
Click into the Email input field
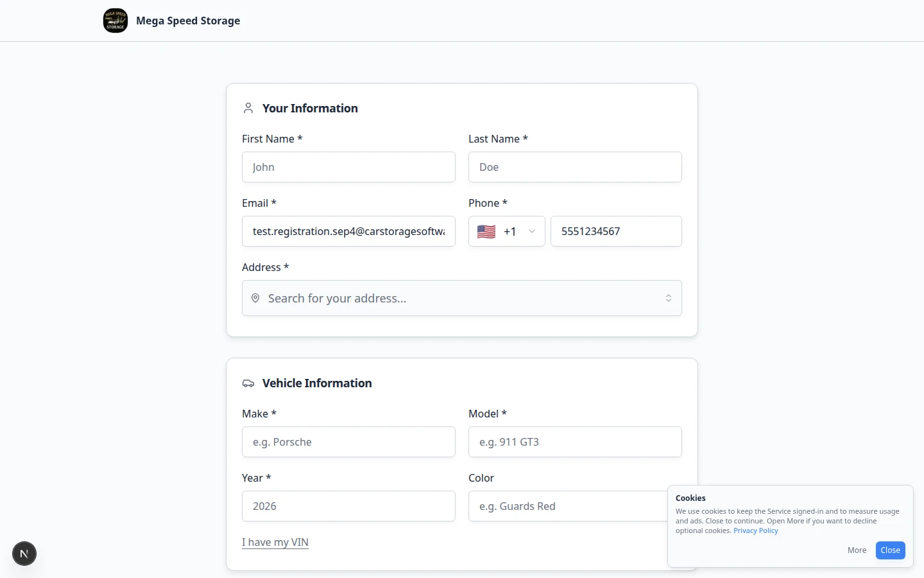[x=348, y=231]
